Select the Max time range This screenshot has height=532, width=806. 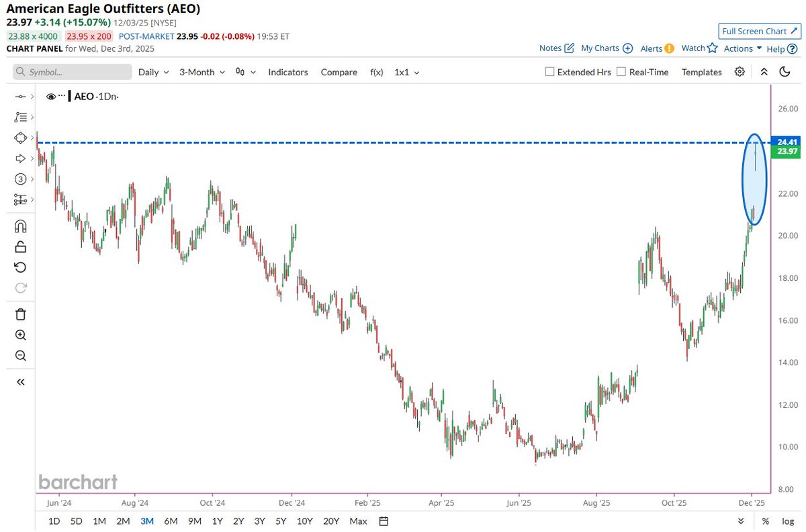[x=359, y=521]
